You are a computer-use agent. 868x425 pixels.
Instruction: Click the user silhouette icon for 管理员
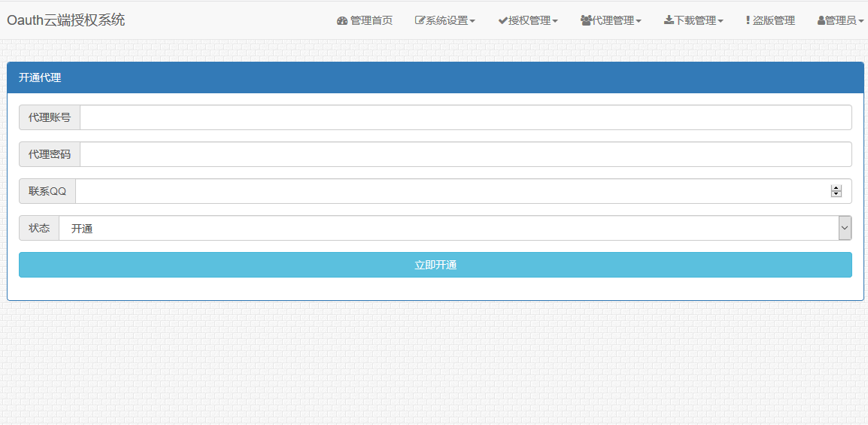click(821, 21)
